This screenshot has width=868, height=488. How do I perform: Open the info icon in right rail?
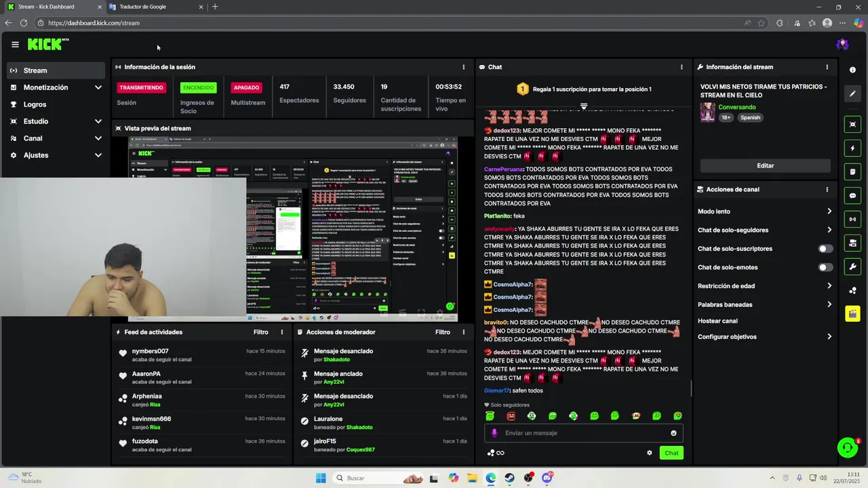pyautogui.click(x=852, y=70)
